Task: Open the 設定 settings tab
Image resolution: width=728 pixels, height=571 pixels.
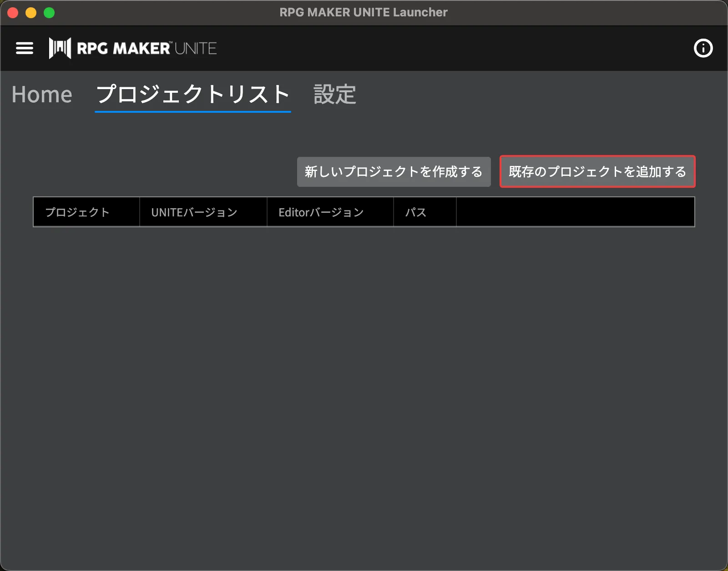Action: point(334,95)
